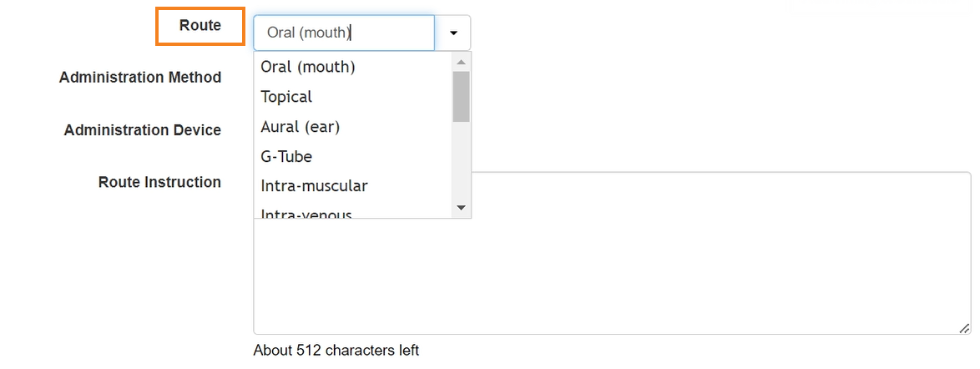Open the Route combo box arrow
Viewport: 980px width, 369px height.
[x=453, y=33]
